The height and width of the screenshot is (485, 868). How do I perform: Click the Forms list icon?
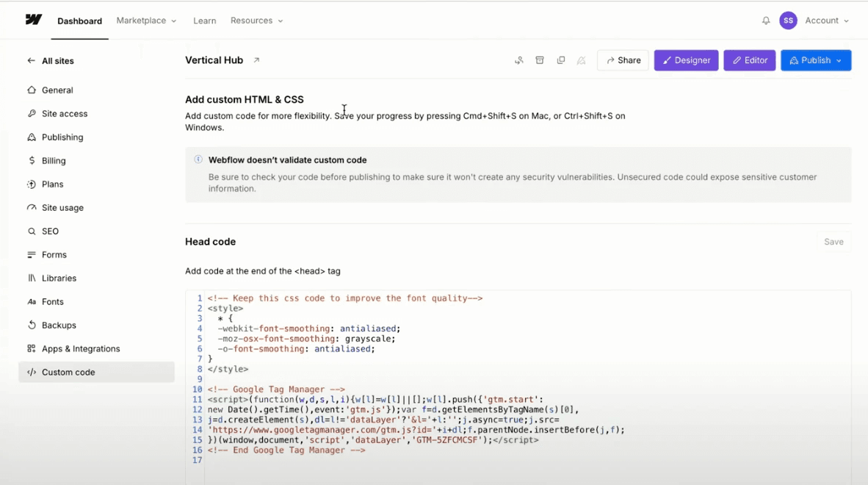point(32,255)
